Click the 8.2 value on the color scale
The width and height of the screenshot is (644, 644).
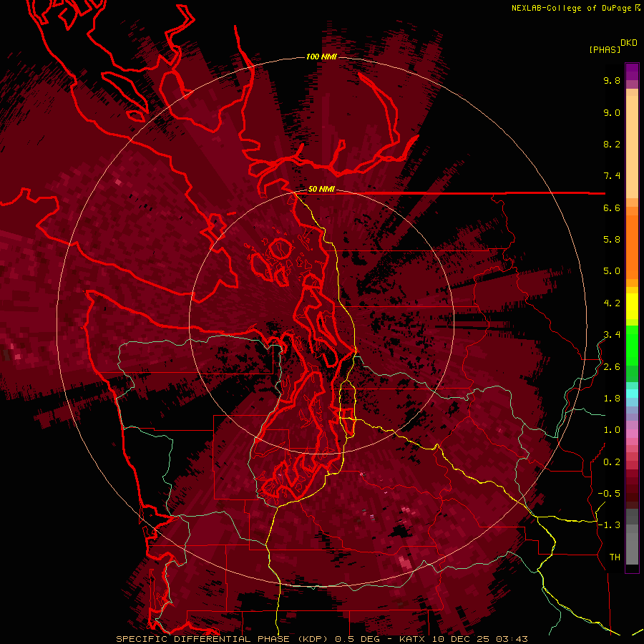point(612,144)
